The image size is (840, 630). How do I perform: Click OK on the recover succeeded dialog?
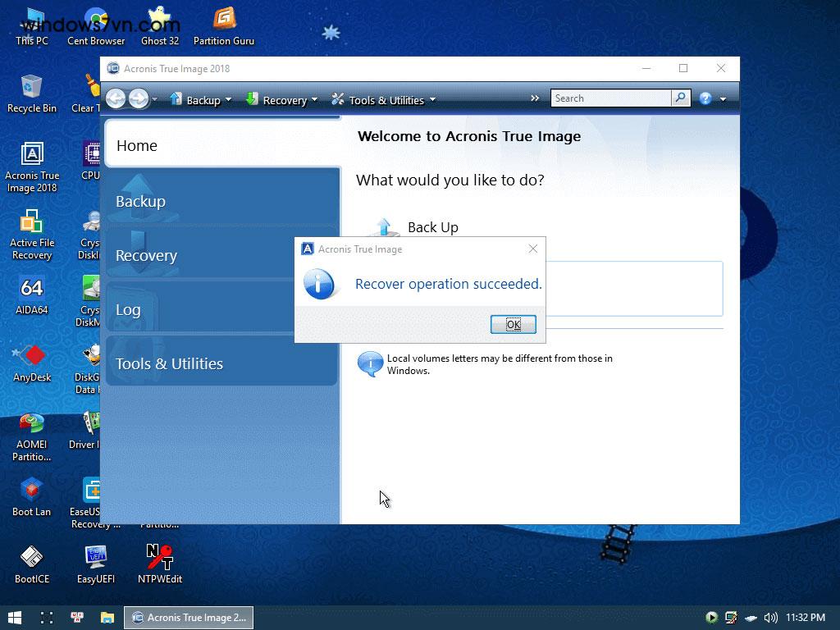[x=513, y=324]
